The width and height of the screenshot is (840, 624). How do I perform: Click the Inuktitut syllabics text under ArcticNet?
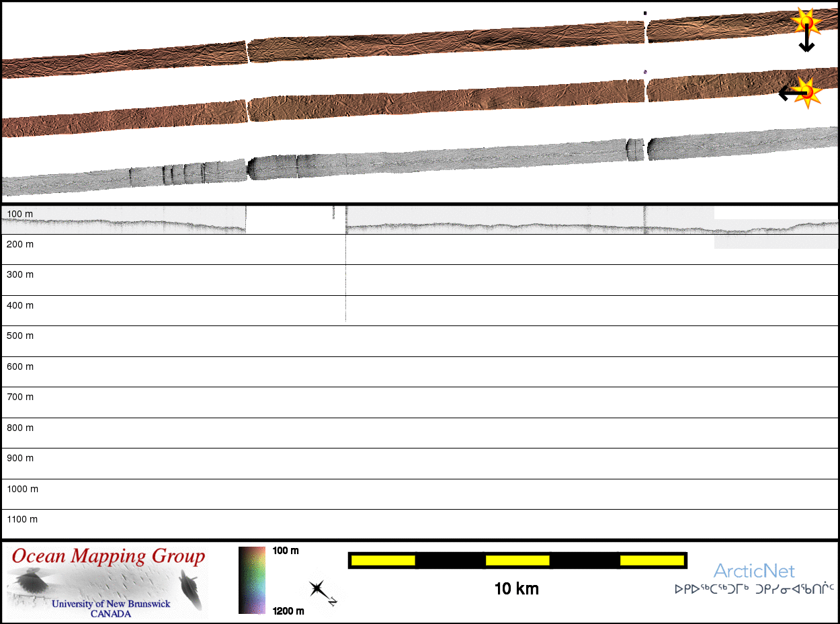pos(753,589)
